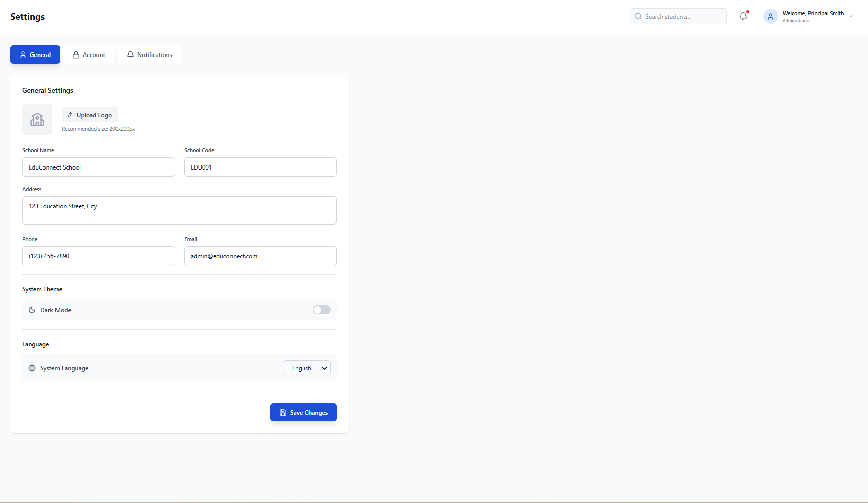Click the school building logo placeholder
Image resolution: width=868 pixels, height=503 pixels.
click(x=37, y=120)
